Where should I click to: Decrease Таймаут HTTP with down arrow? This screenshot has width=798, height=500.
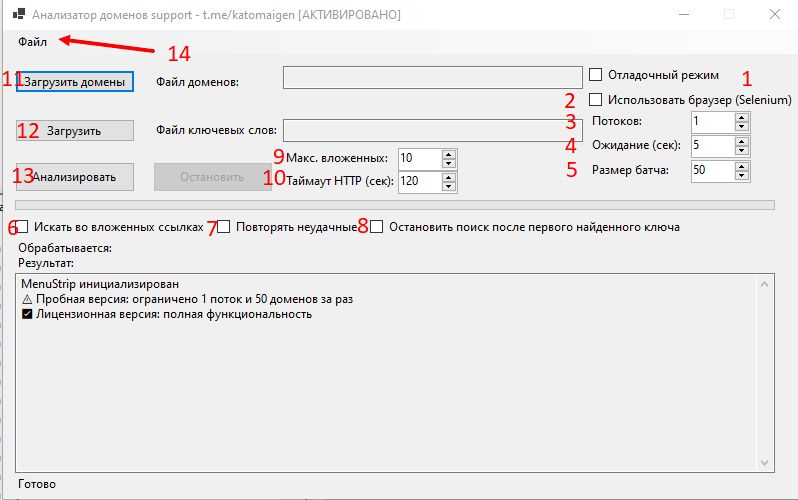[449, 187]
